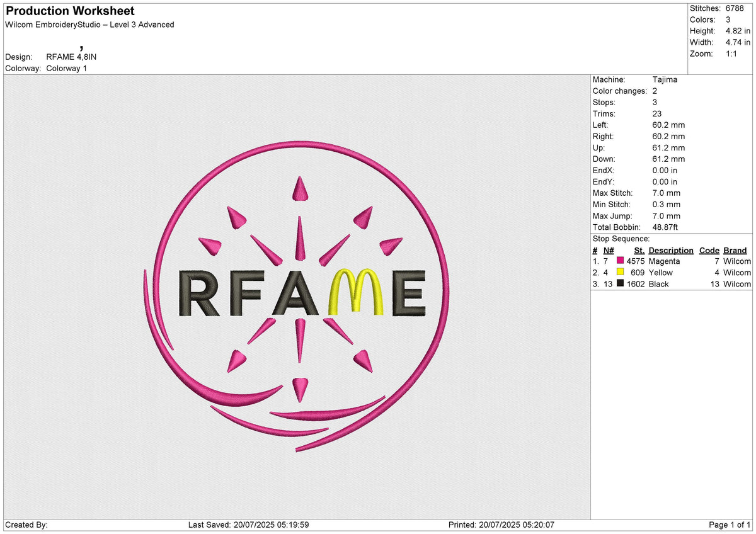This screenshot has height=534, width=756.
Task: Select the Black stitch count "1602"
Action: [x=636, y=284]
